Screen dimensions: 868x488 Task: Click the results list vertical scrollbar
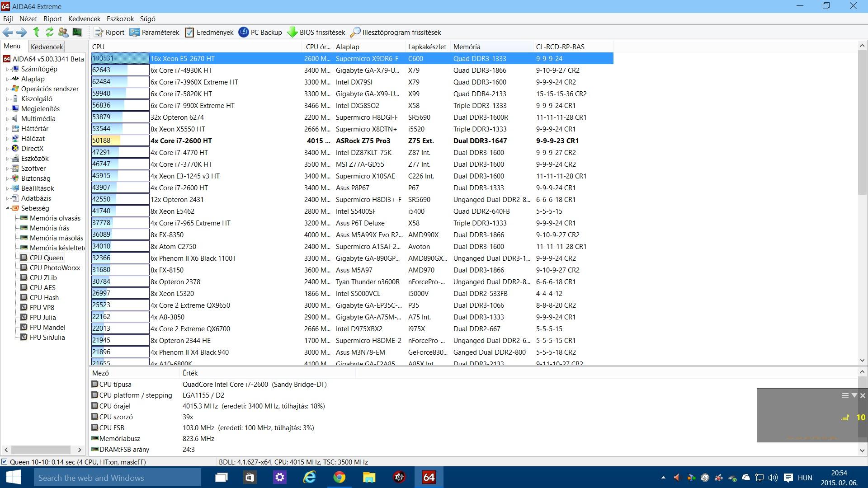(862, 123)
